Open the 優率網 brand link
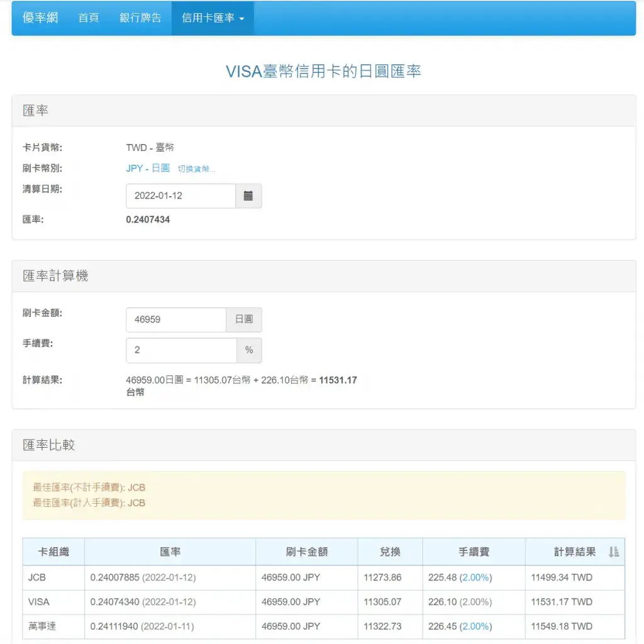Image resolution: width=644 pixels, height=644 pixels. [40, 18]
